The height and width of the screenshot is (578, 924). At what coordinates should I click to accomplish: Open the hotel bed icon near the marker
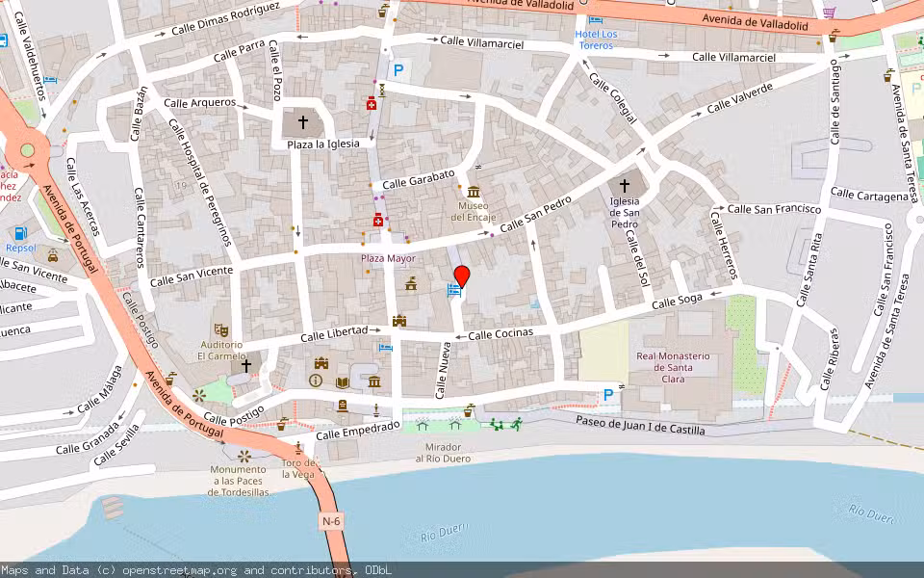coord(453,288)
